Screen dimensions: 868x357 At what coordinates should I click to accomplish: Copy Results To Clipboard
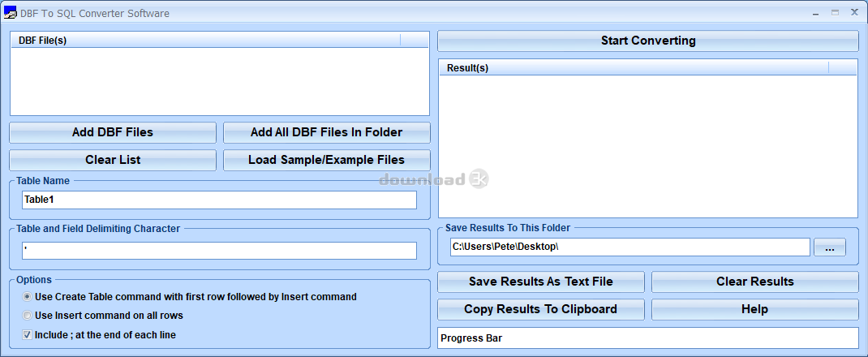coord(540,309)
